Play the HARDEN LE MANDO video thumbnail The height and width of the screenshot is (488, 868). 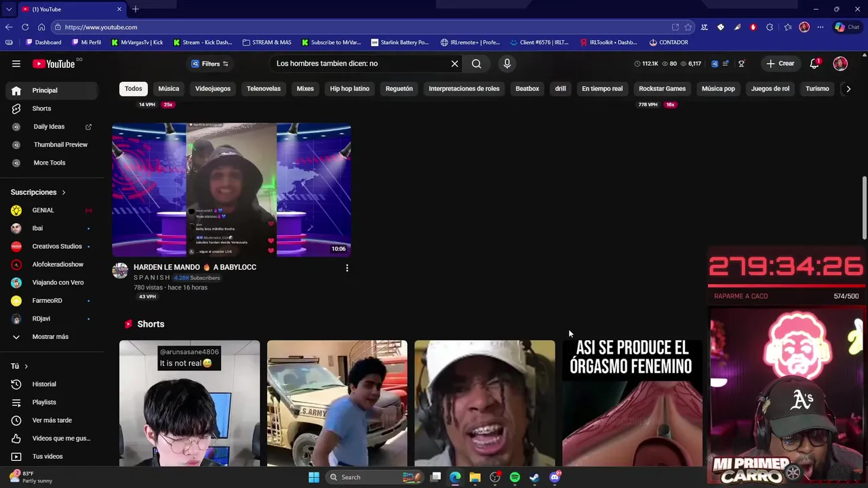pyautogui.click(x=231, y=190)
